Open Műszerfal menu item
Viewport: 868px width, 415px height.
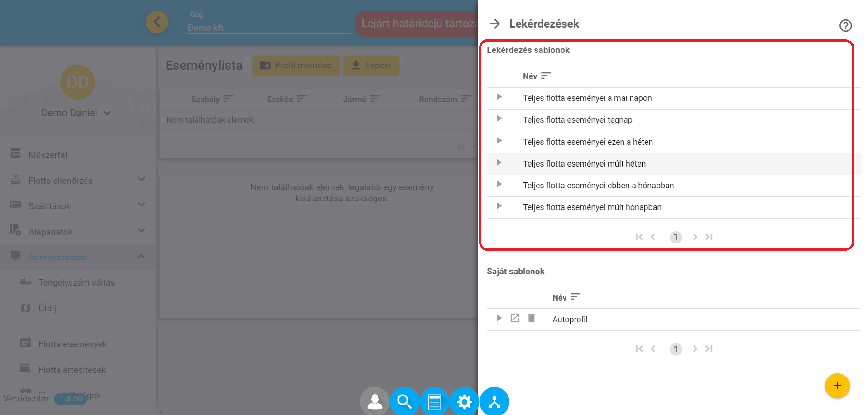pos(48,155)
